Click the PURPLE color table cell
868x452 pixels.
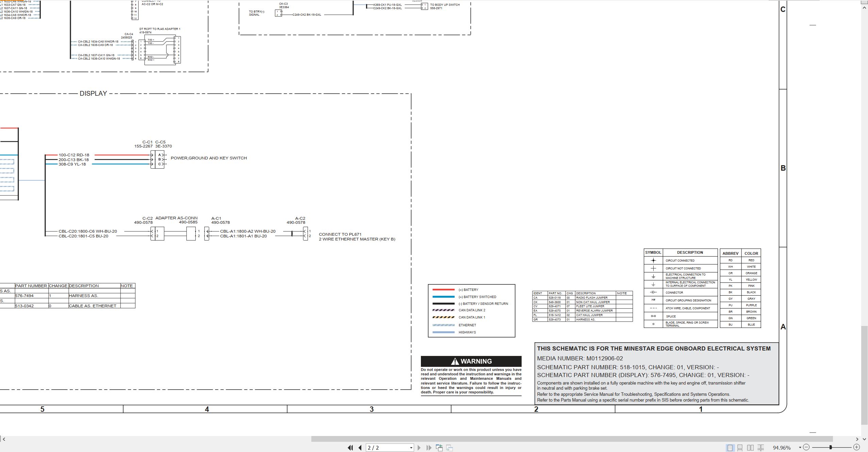tap(751, 305)
